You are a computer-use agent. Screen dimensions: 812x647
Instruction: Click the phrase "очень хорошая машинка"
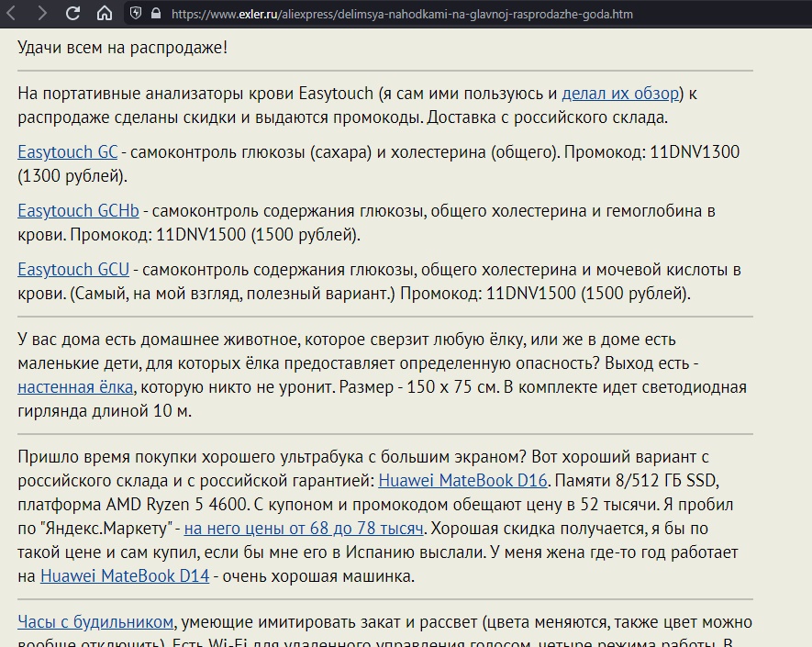click(x=317, y=576)
